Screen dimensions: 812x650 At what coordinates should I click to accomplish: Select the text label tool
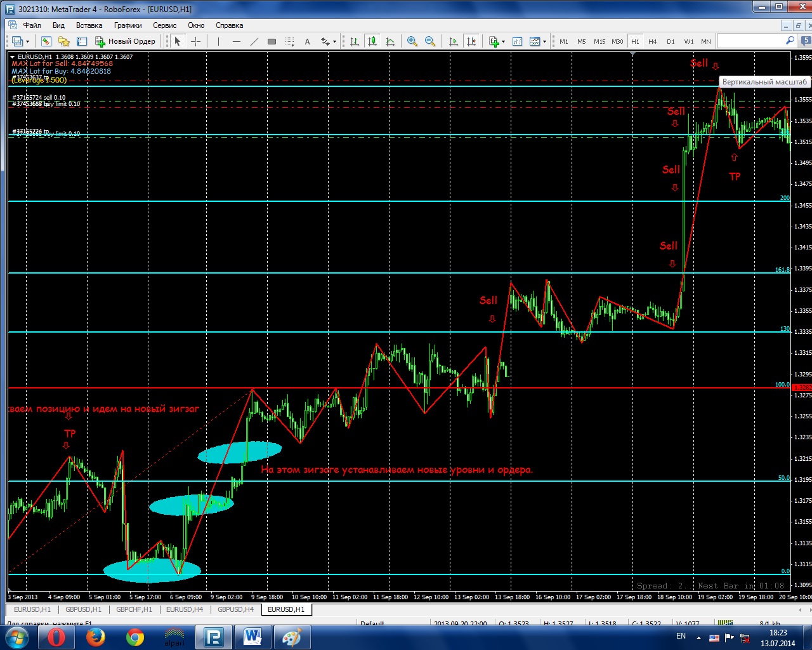307,41
